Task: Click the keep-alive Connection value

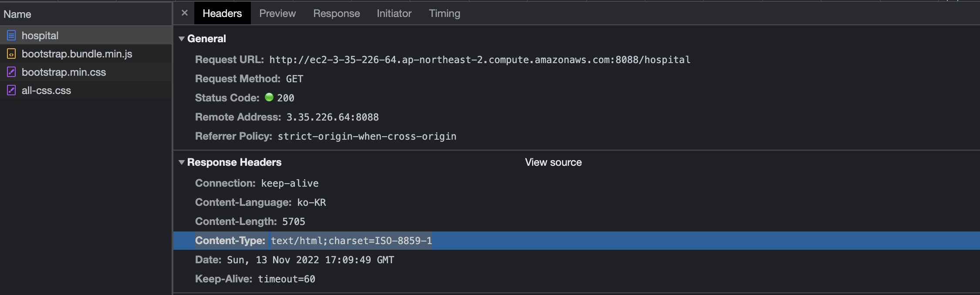Action: [290, 183]
